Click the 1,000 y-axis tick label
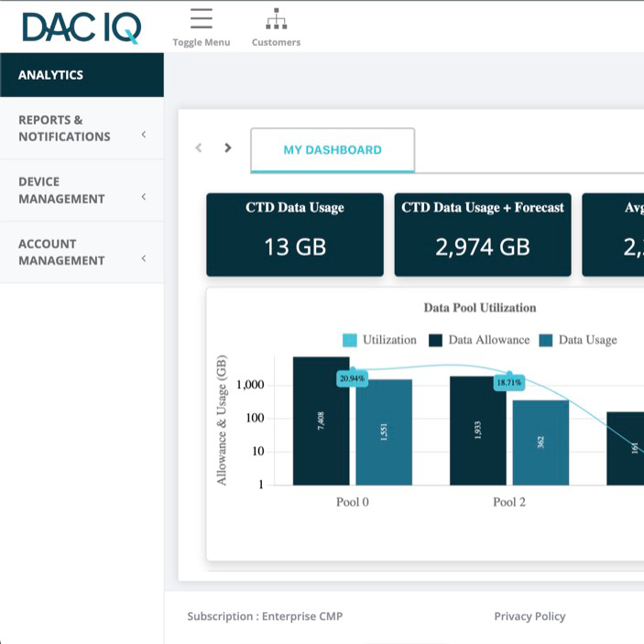The width and height of the screenshot is (644, 644). (x=250, y=385)
